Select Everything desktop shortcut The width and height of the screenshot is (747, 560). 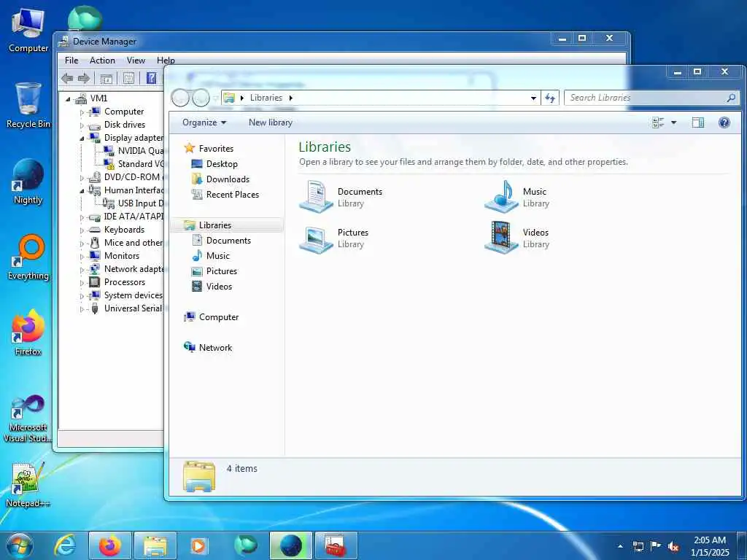pyautogui.click(x=28, y=257)
